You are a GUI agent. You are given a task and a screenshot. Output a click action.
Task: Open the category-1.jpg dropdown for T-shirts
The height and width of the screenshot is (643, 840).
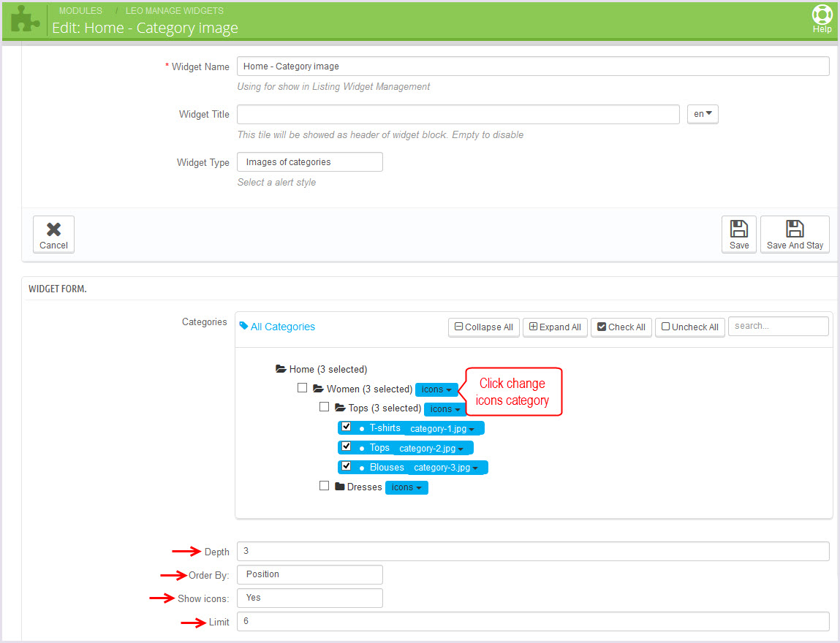pos(442,429)
